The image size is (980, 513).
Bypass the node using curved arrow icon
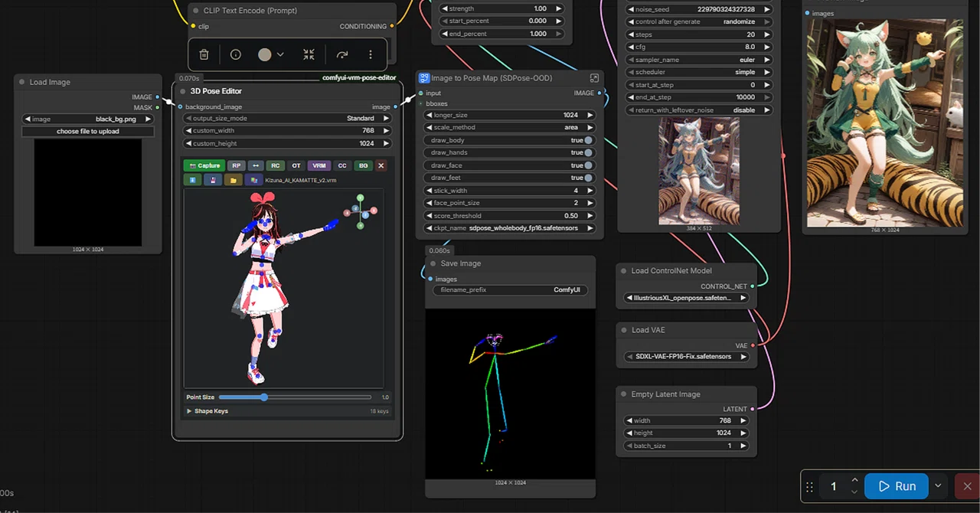[x=342, y=54]
